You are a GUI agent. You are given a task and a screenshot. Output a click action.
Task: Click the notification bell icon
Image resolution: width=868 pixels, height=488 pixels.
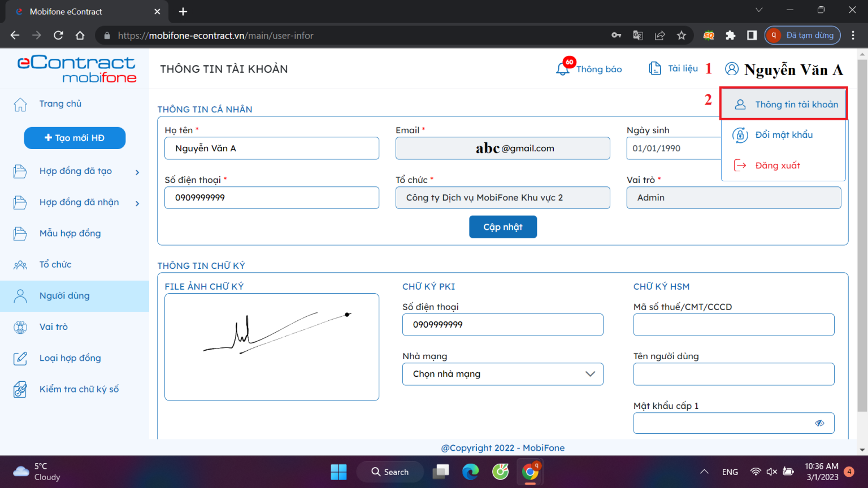point(563,69)
